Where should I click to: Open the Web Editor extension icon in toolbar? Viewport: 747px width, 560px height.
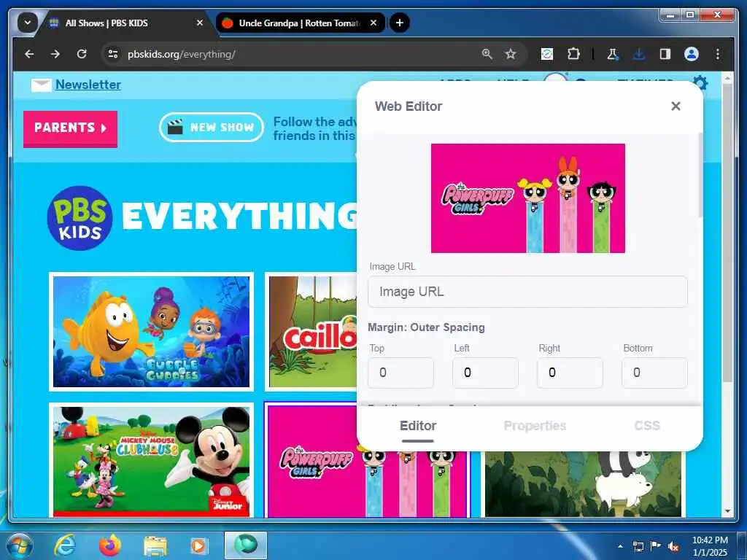547,54
